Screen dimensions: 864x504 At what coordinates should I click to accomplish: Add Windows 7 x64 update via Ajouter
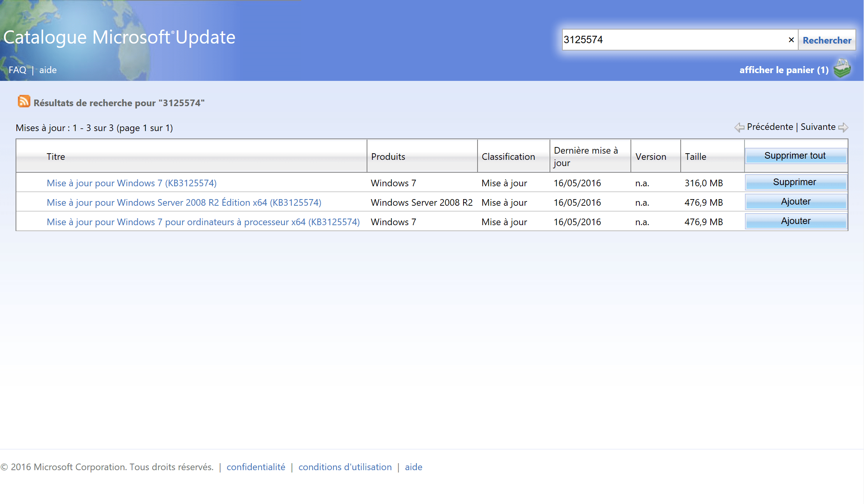point(796,221)
